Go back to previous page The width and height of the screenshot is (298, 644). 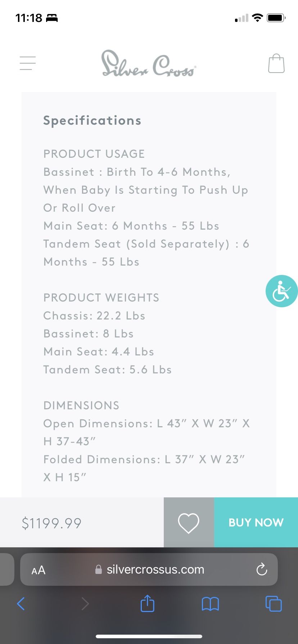[x=21, y=604]
